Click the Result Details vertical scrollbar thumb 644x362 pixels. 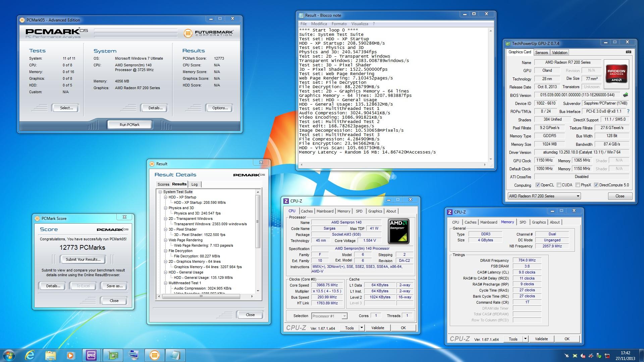pos(258,222)
